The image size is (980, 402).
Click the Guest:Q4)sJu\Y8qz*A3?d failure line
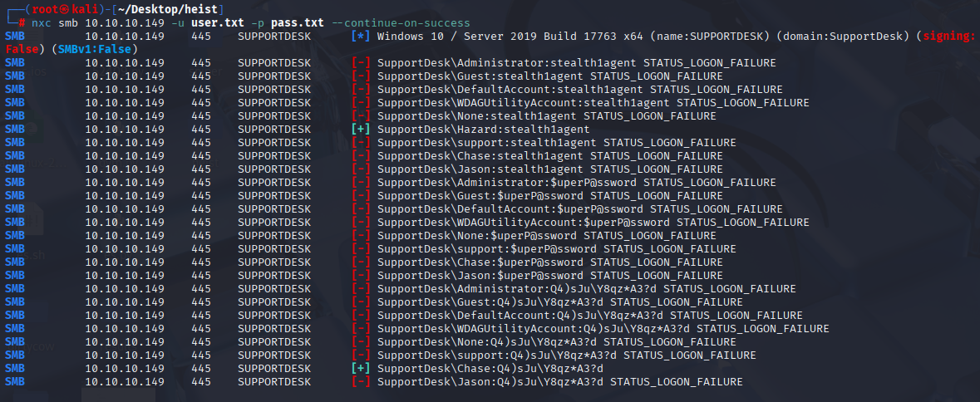(x=560, y=302)
